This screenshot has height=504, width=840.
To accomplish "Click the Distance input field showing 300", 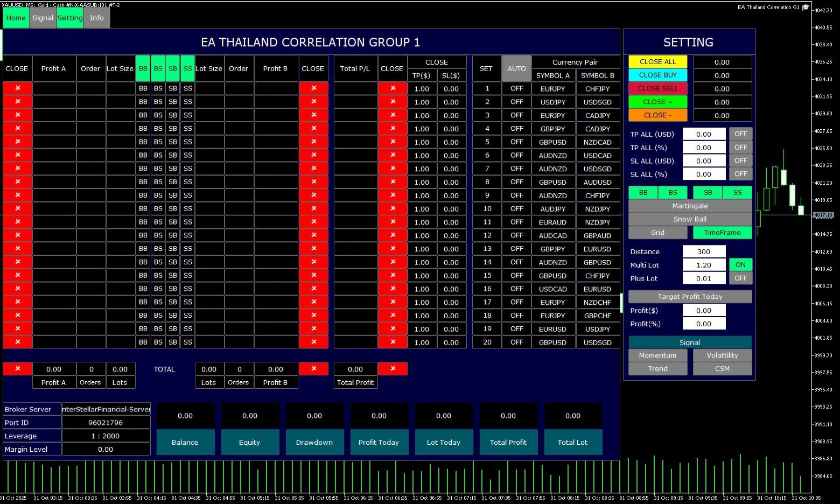I will pyautogui.click(x=704, y=251).
